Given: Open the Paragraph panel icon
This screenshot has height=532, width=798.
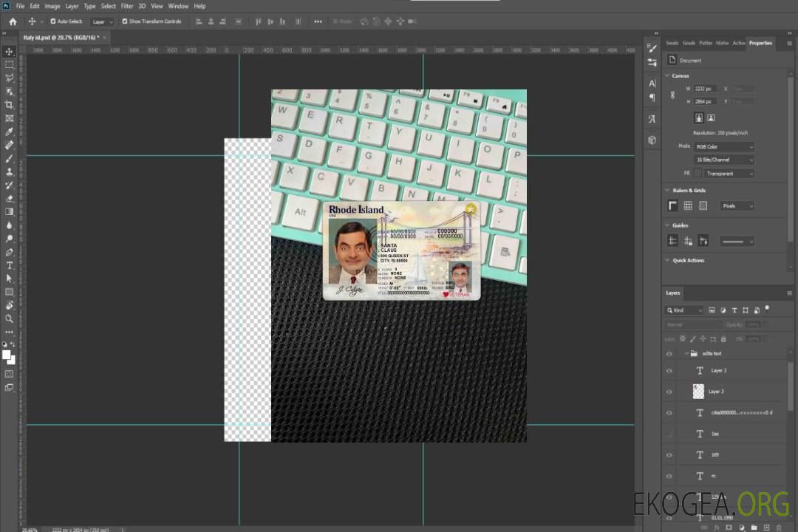Looking at the screenshot, I should click(652, 98).
